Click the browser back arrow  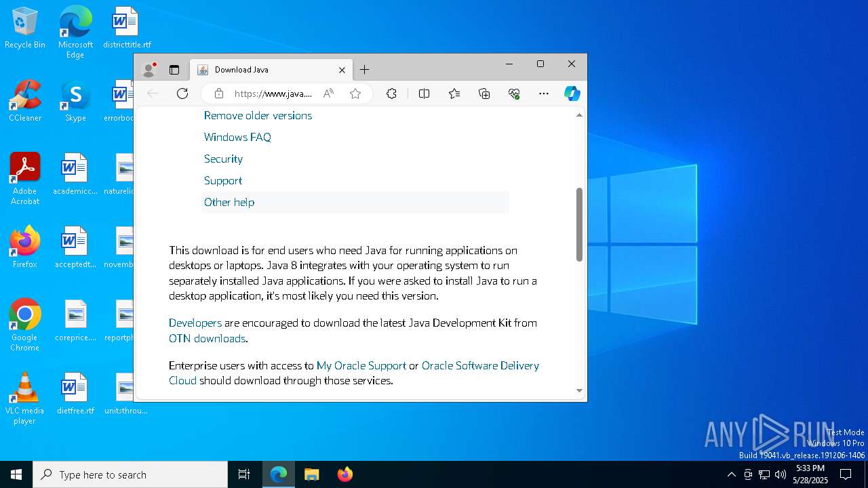[153, 94]
